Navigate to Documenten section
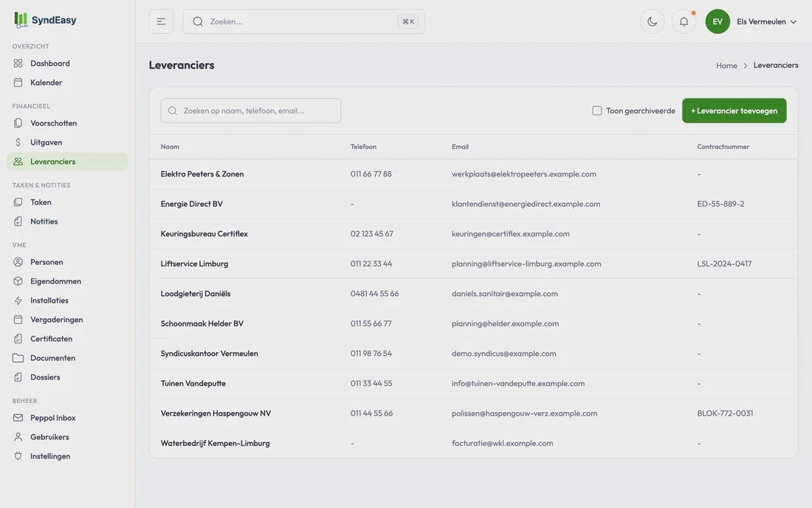The image size is (812, 508). click(67, 358)
